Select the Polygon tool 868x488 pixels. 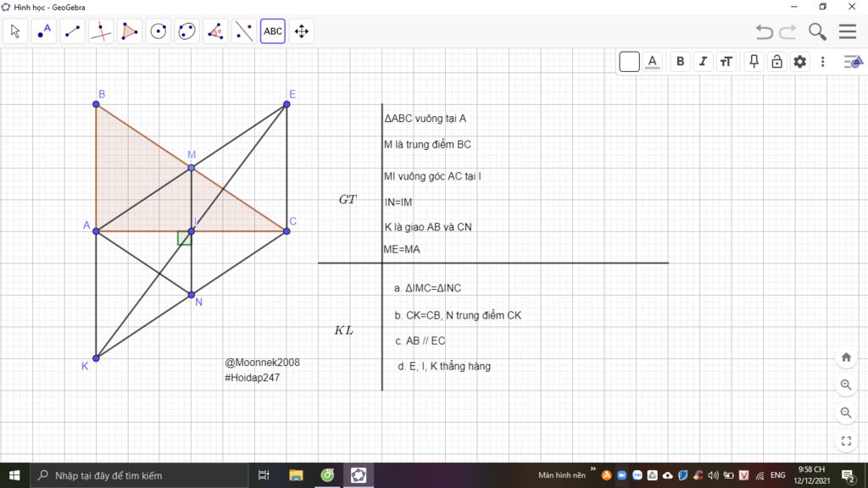[130, 31]
